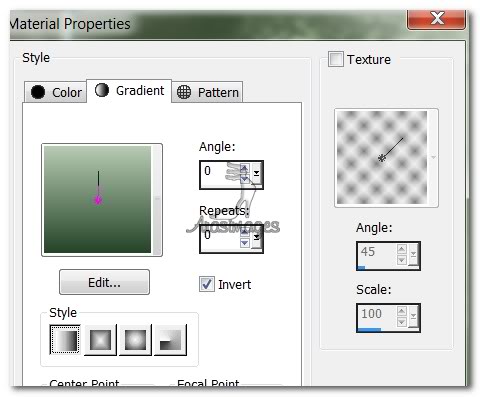Viewport: 480px width, 397px height.
Task: Select the sunburst gradient style icon
Action: tap(135, 340)
